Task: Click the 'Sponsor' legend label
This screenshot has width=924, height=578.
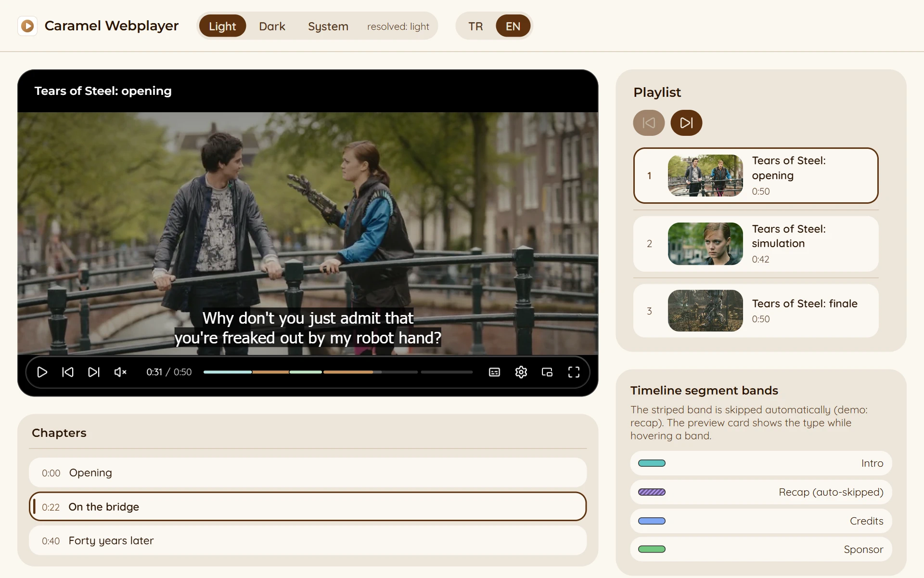Action: tap(863, 549)
